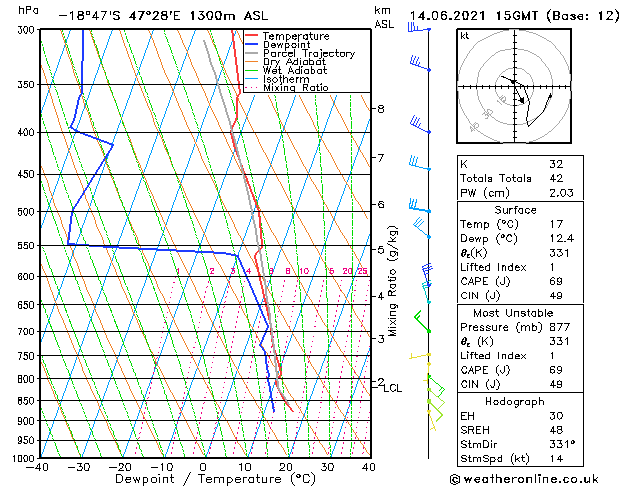Click the Isotherm legend label
The width and height of the screenshot is (629, 486).
pyautogui.click(x=286, y=79)
